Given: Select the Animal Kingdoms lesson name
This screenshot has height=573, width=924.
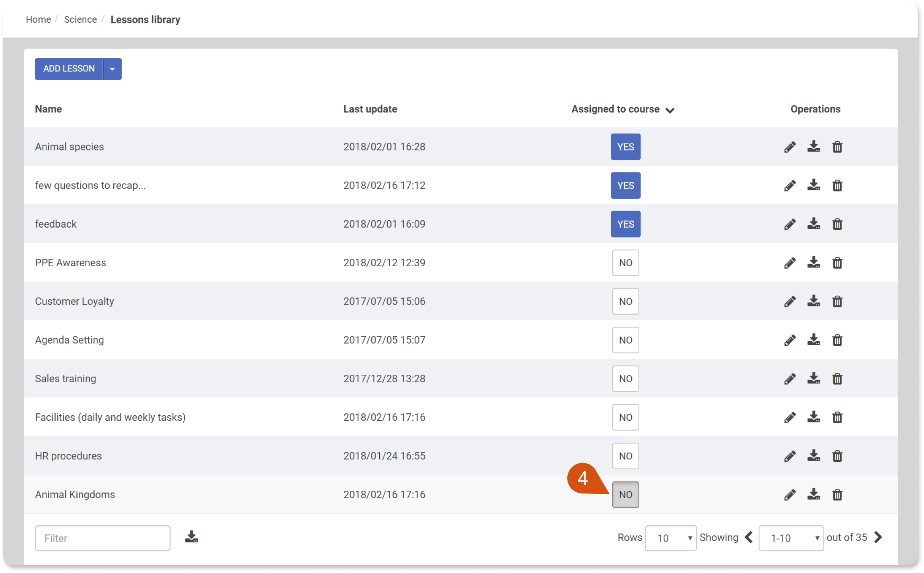Looking at the screenshot, I should 75,495.
